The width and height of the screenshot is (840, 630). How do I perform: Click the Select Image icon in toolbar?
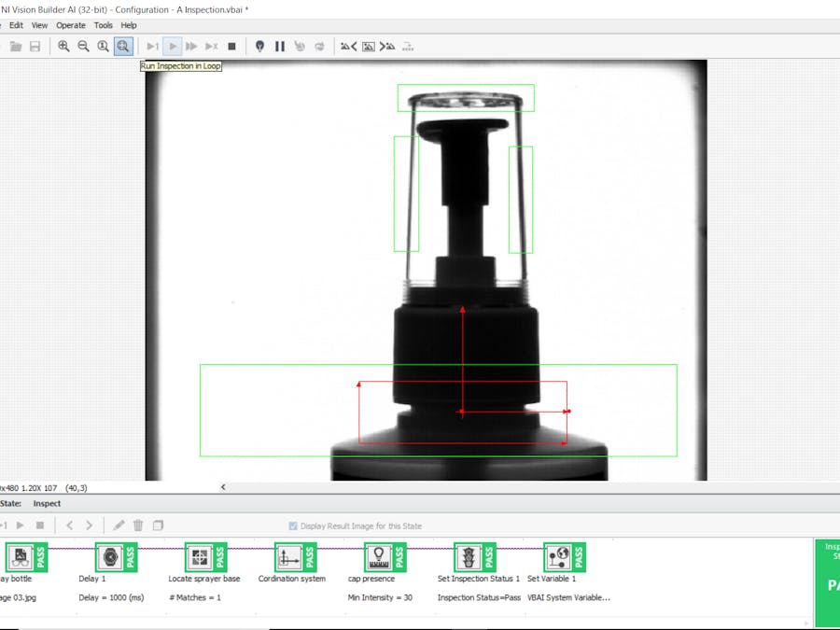(x=369, y=47)
